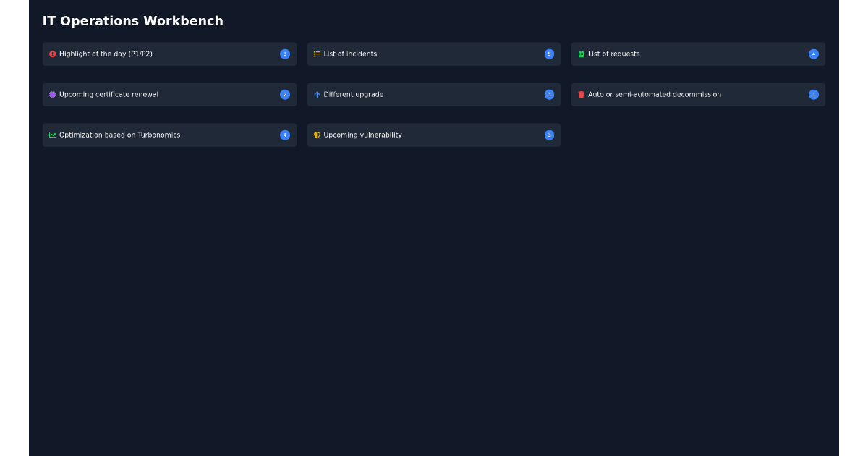Click the orange list icon for List of incidents
Viewport: 868px width, 456px height.
click(317, 54)
